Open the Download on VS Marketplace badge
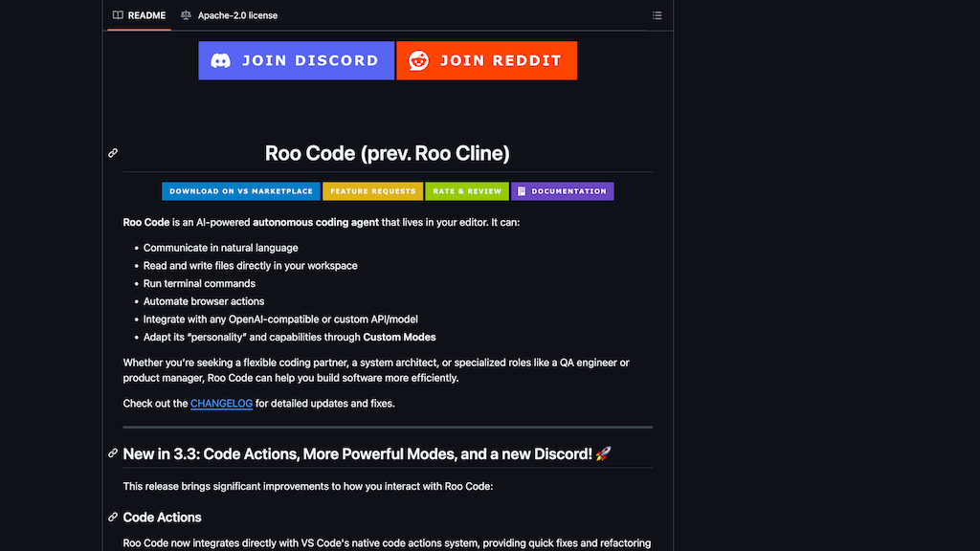 [240, 191]
